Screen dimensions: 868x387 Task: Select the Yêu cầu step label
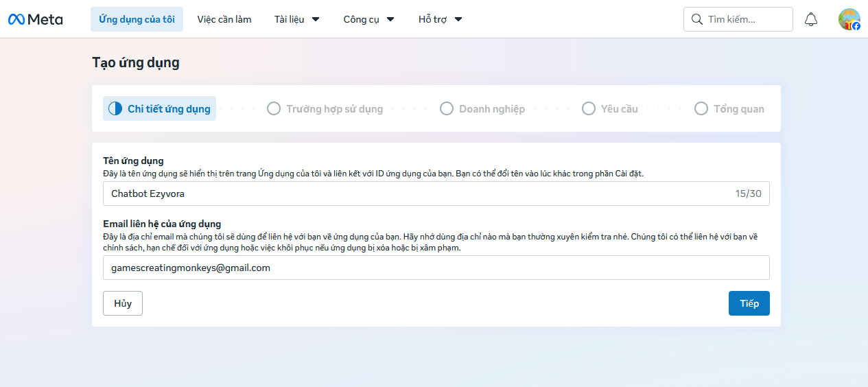click(x=620, y=109)
